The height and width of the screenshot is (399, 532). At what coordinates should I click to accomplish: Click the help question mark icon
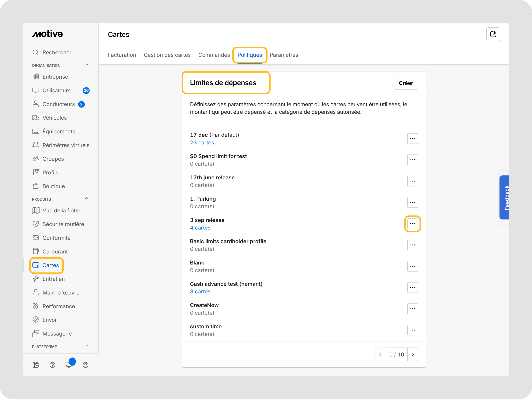pyautogui.click(x=52, y=365)
